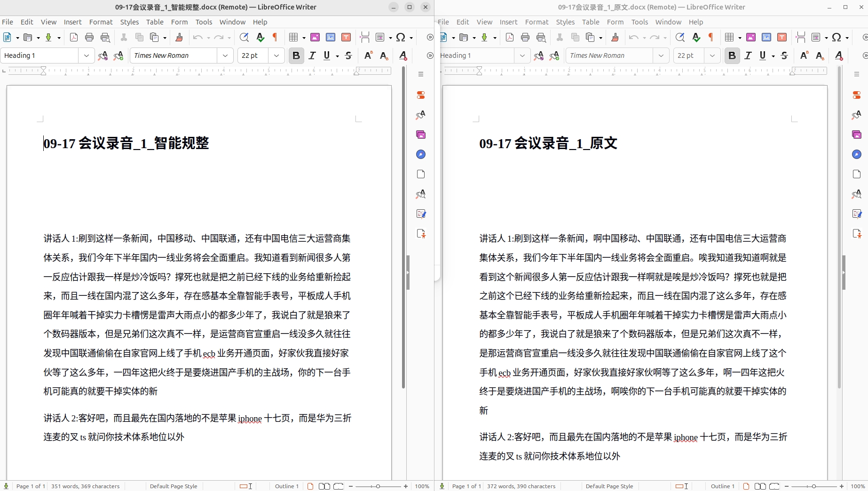Image resolution: width=868 pixels, height=491 pixels.
Task: Expand Font Size dropdown in left window
Action: coord(276,55)
